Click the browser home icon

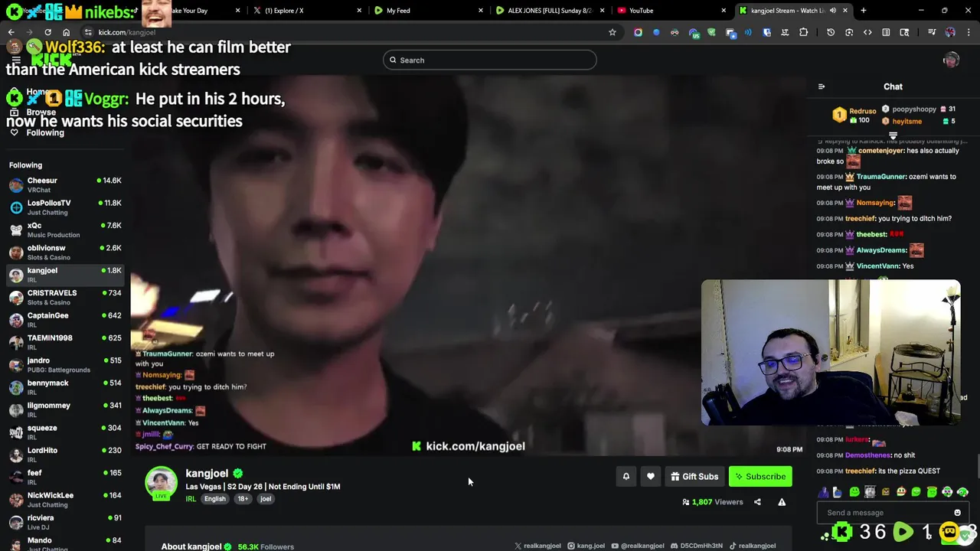pos(66,32)
